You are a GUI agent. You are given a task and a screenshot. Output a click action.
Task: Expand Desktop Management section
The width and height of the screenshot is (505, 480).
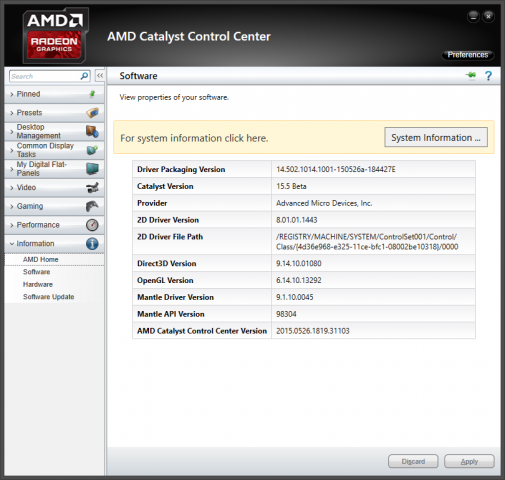[54, 131]
